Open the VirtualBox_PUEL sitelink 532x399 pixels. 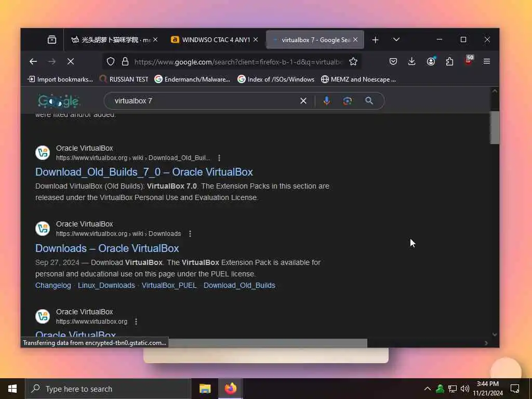pyautogui.click(x=169, y=285)
